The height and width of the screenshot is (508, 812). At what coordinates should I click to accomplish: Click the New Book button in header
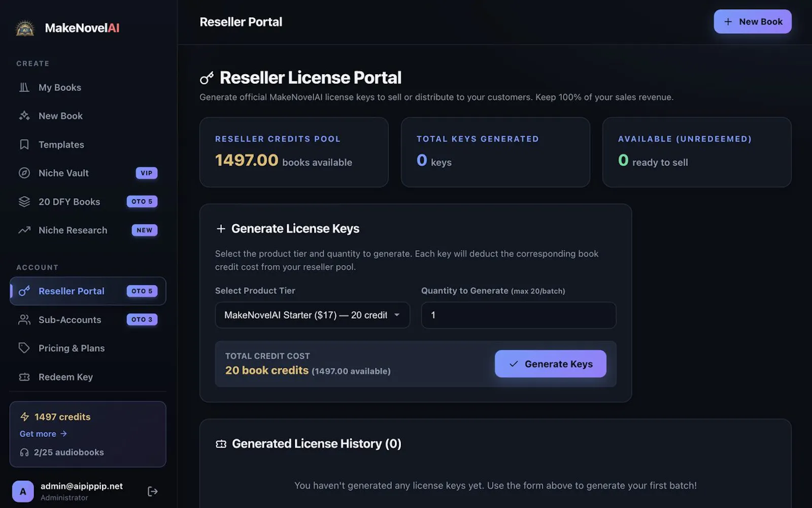coord(753,22)
